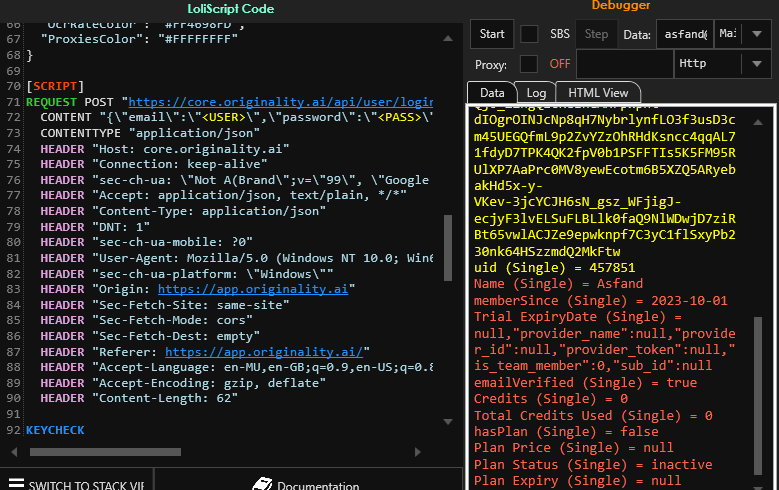Click the Start debugger button
779x490 pixels.
(x=492, y=34)
